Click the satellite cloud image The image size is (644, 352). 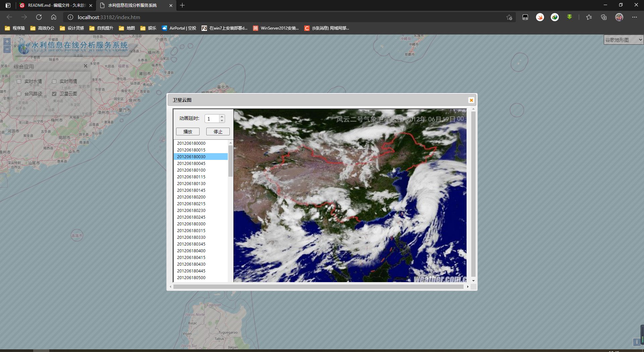tap(350, 195)
